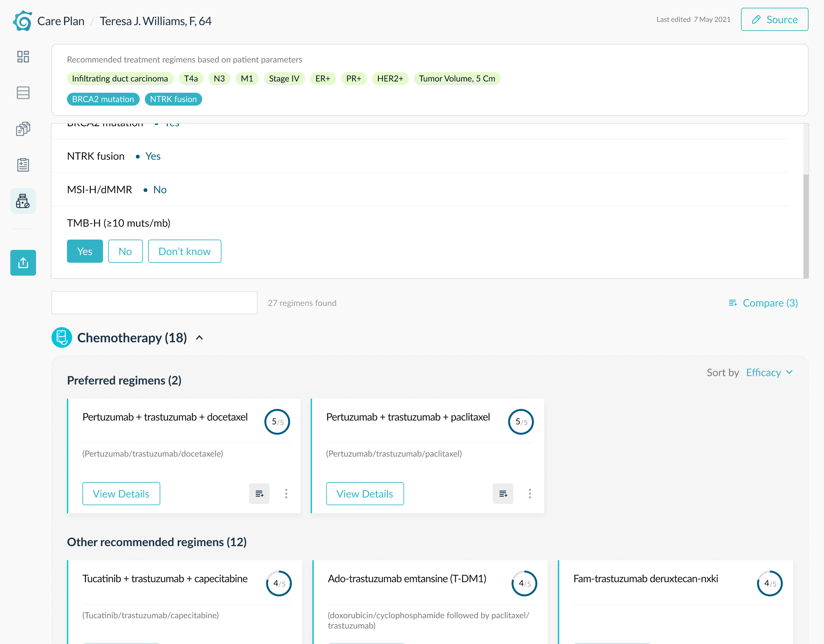
Task: Click the regimen search input field
Action: tap(154, 302)
